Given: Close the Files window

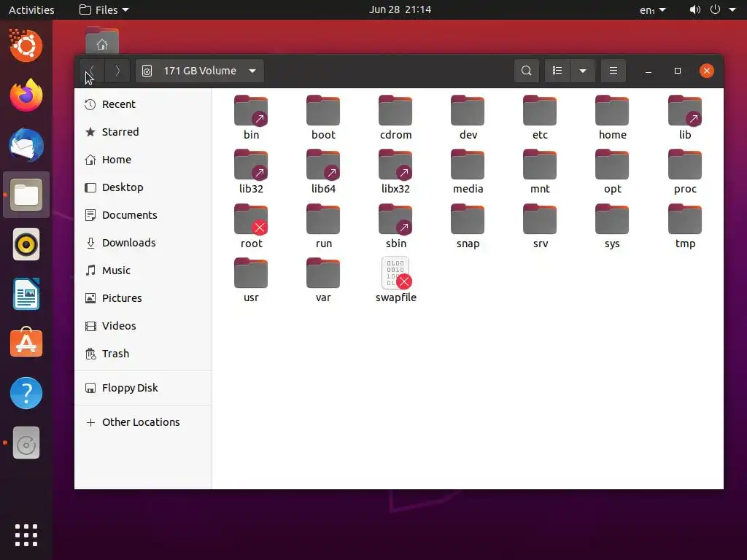Looking at the screenshot, I should (x=706, y=71).
